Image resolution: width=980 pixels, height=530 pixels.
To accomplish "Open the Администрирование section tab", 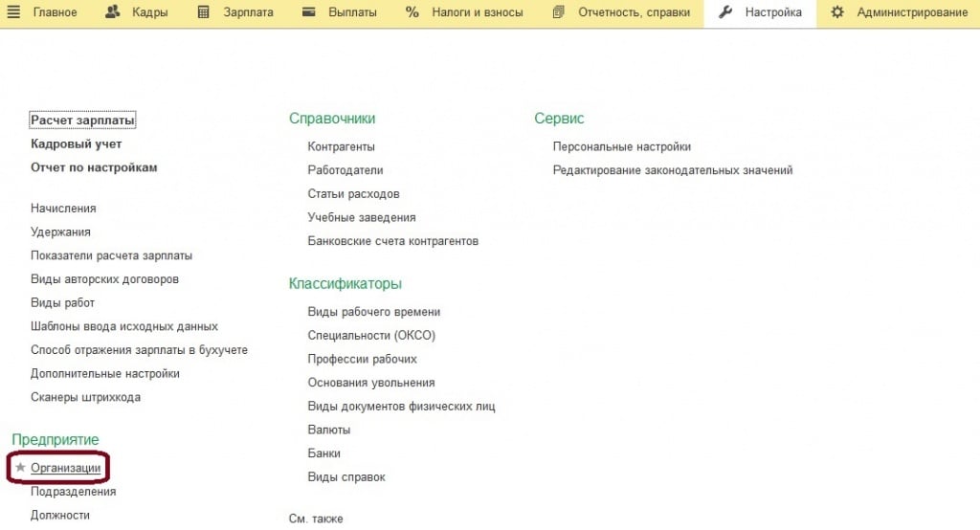I will pos(912,12).
